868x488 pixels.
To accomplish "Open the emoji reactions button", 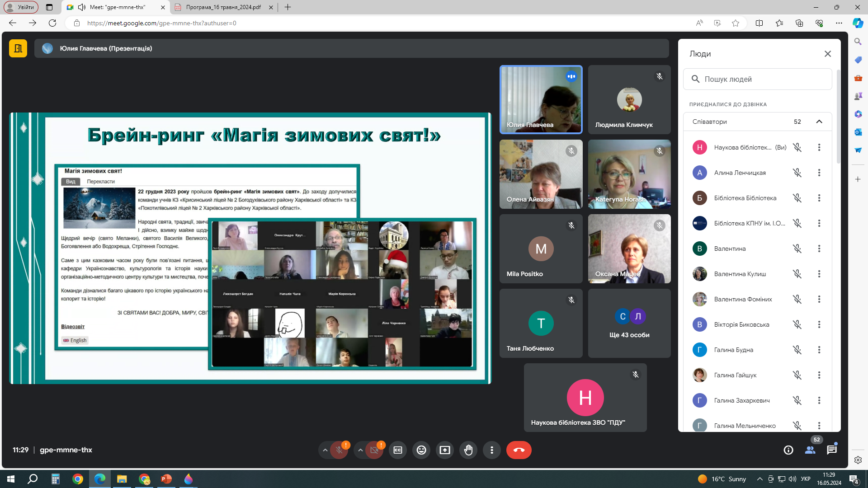I will 421,450.
